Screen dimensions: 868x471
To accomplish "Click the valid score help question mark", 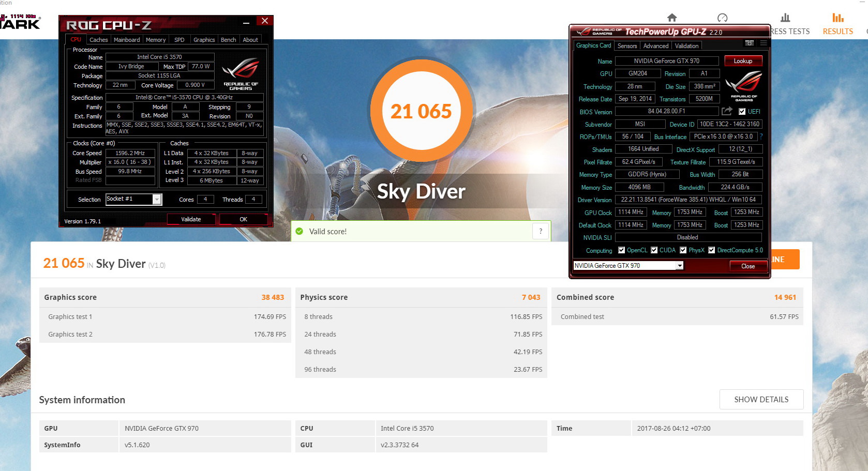I will pyautogui.click(x=541, y=231).
